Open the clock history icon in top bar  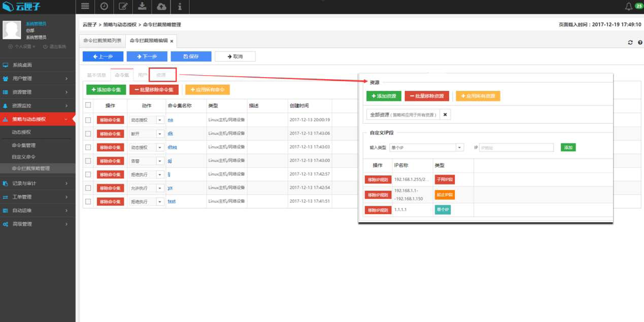104,7
